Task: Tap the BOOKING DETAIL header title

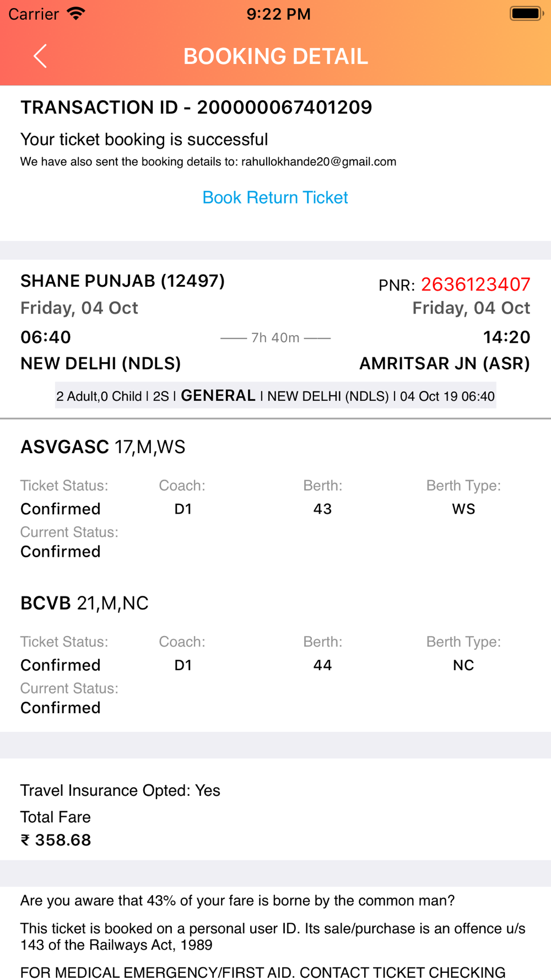Action: point(275,56)
